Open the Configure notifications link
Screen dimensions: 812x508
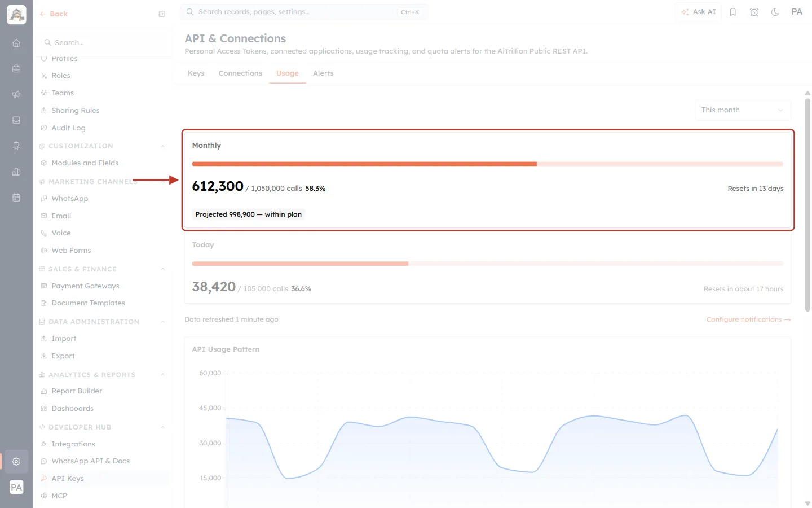point(748,319)
